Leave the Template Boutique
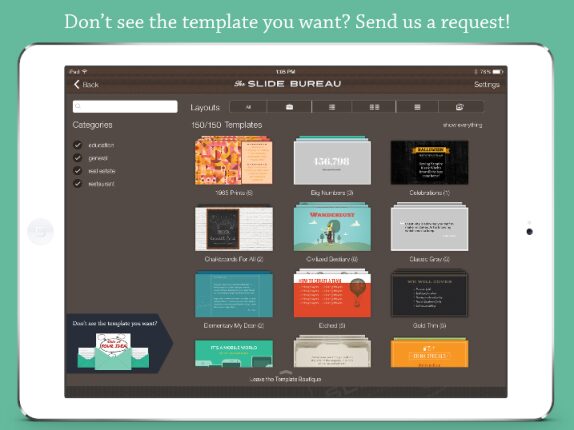Viewport: 574px width, 430px height. click(286, 379)
